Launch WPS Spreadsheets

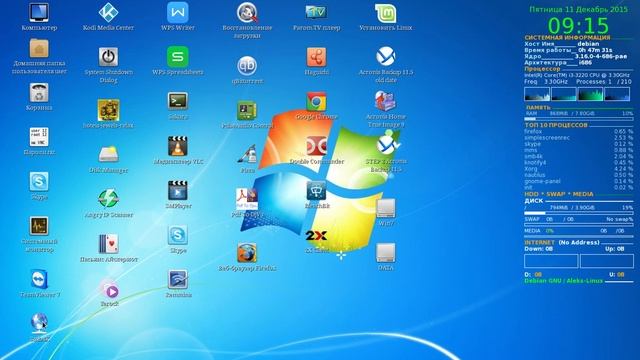[178, 57]
